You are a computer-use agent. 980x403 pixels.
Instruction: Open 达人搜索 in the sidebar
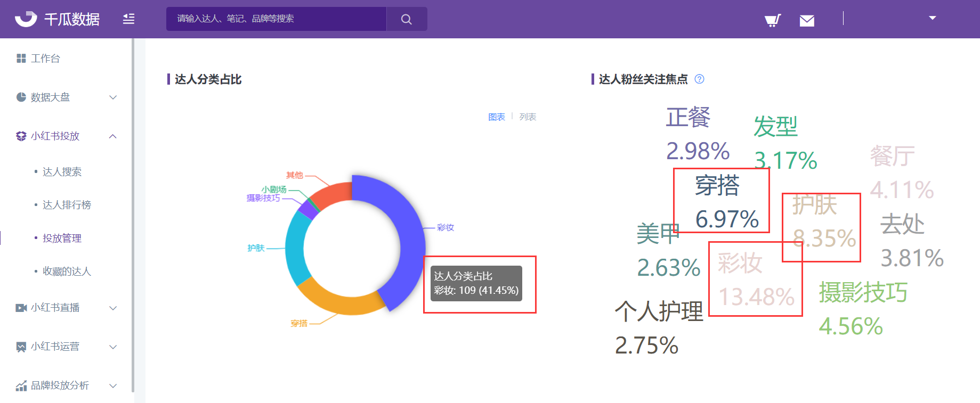[62, 172]
